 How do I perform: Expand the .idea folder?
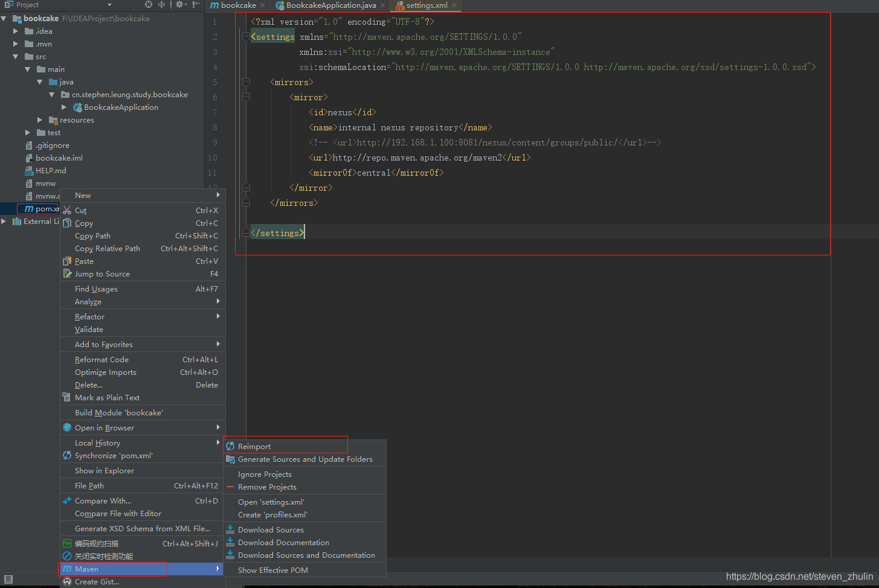[16, 31]
